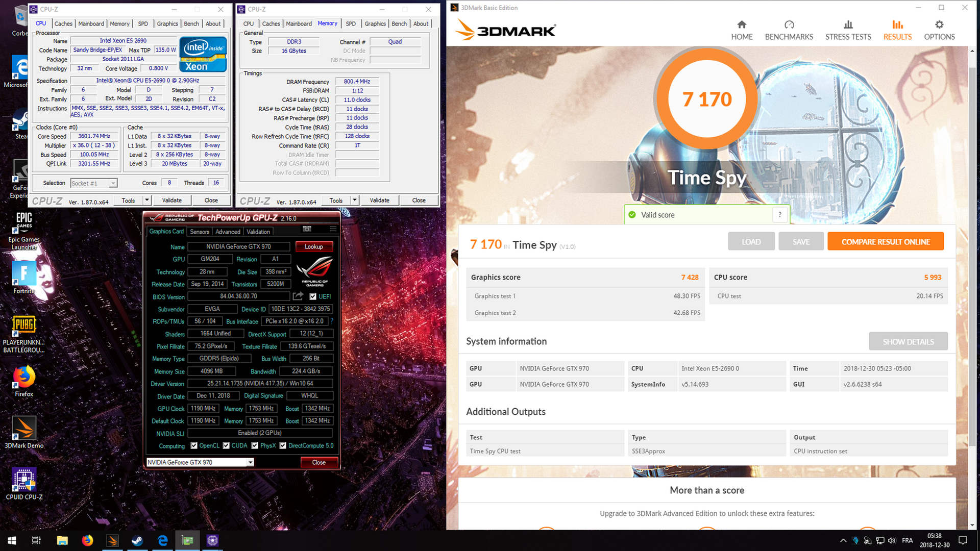Click the BIOS export share icon in GPU-Z

(x=298, y=296)
